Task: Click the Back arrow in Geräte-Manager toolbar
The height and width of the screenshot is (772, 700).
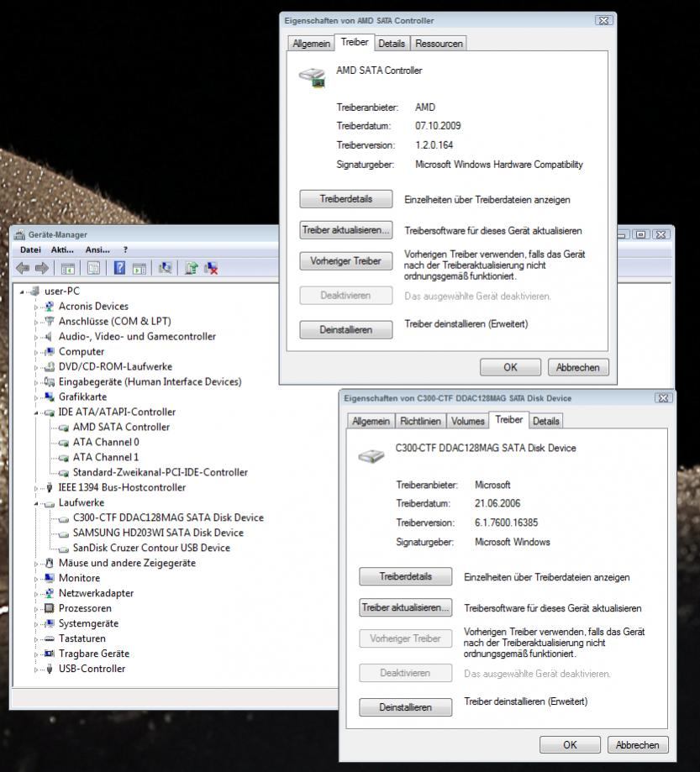Action: pyautogui.click(x=24, y=268)
